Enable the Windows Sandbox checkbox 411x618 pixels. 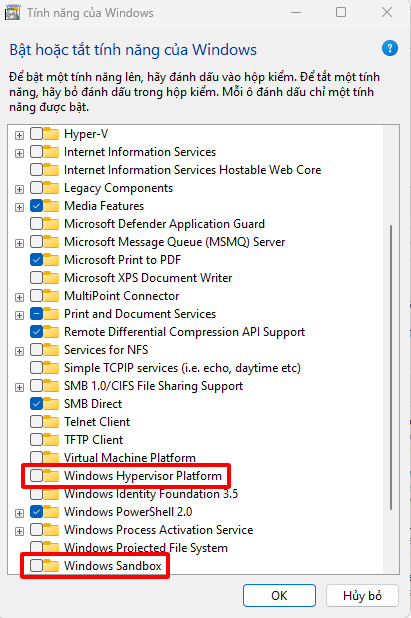pos(36,566)
